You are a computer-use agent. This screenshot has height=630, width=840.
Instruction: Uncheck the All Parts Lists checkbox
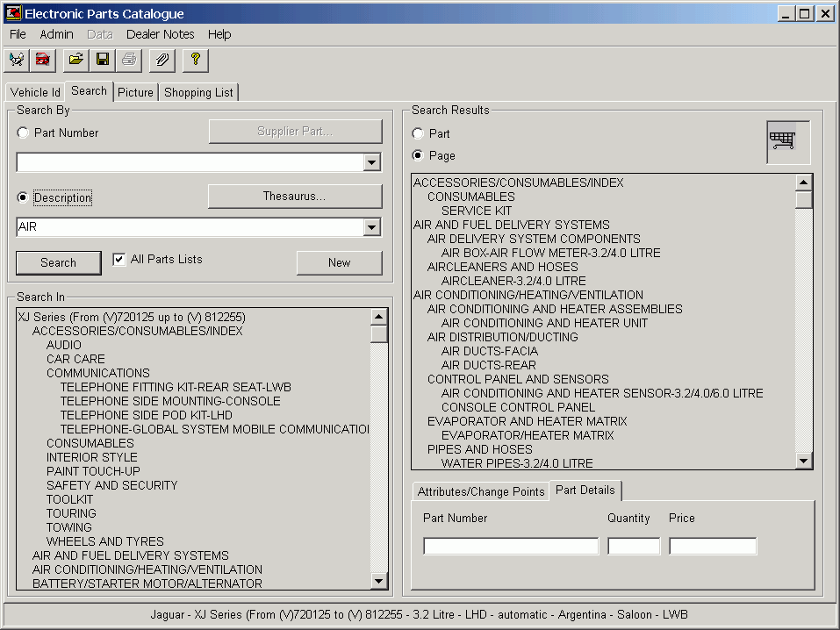coord(119,260)
